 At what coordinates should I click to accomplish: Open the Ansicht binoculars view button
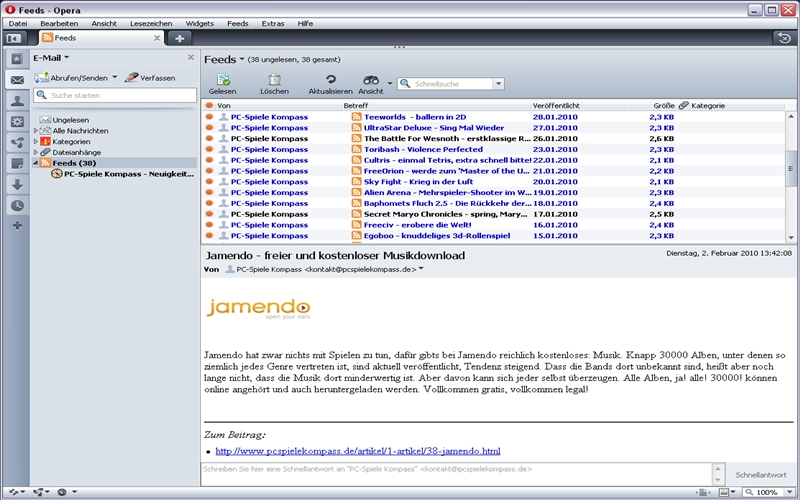(371, 85)
